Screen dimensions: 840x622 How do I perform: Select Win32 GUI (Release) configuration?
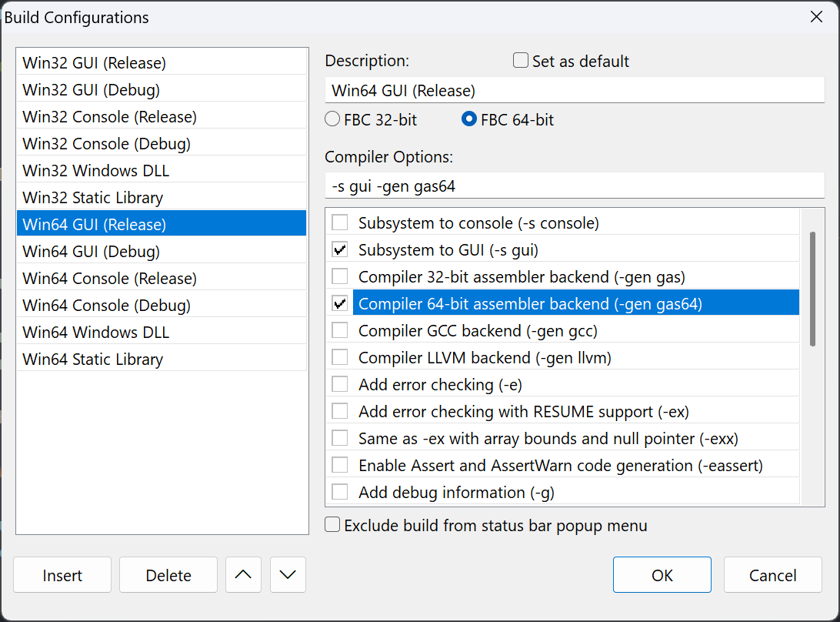coord(162,62)
